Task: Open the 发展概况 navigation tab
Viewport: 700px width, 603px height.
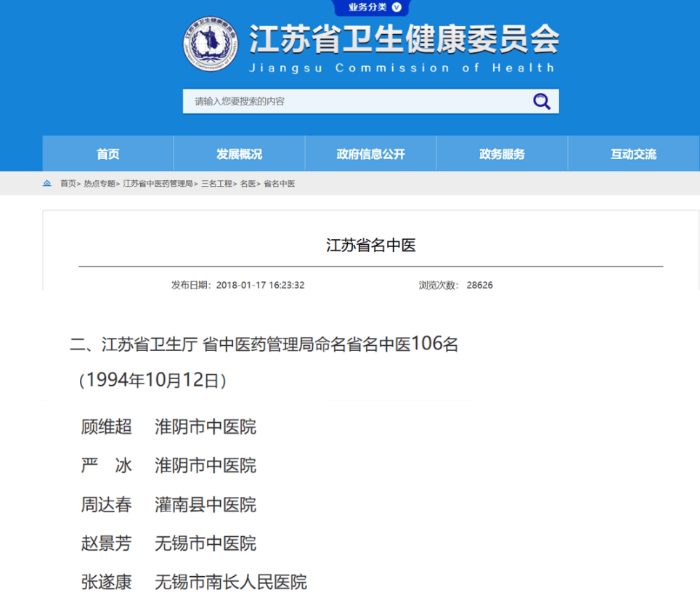Action: pyautogui.click(x=240, y=153)
